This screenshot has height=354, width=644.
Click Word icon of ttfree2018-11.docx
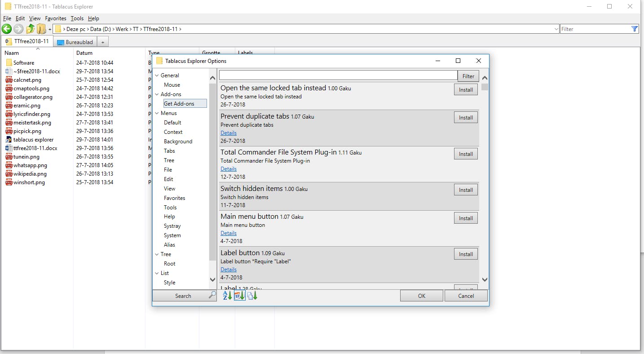(9, 148)
